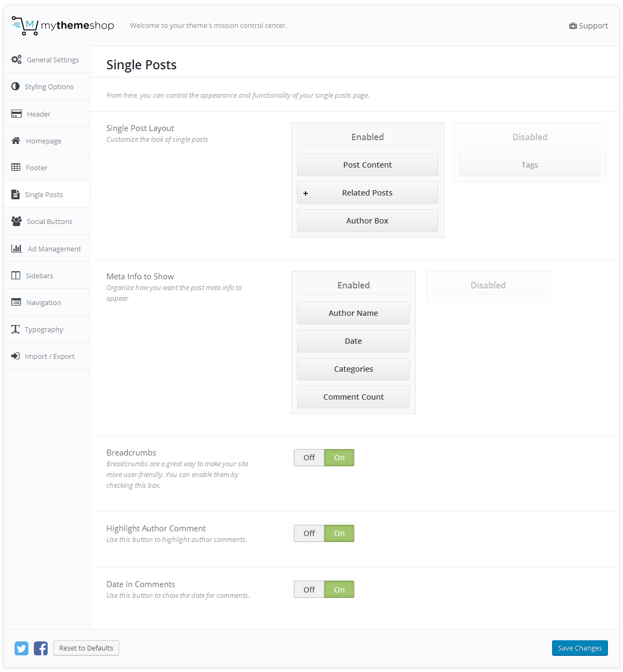Turn Breadcrumbs off

click(x=309, y=458)
